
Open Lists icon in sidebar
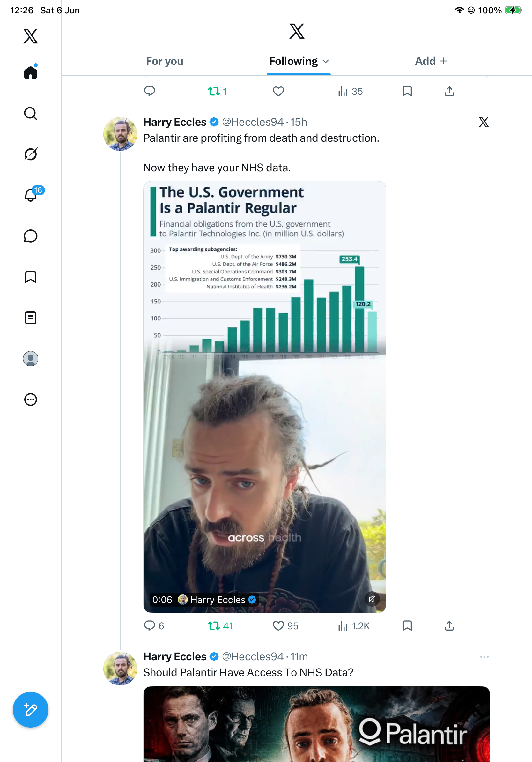click(x=31, y=317)
